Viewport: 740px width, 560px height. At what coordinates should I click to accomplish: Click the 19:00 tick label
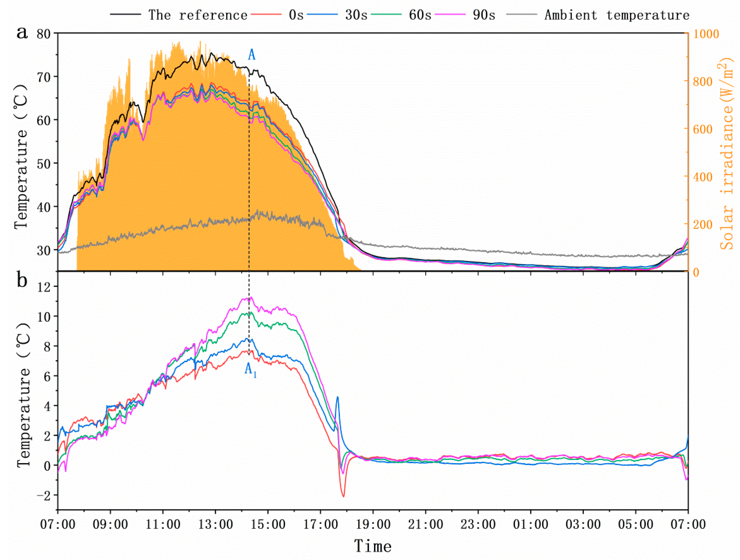pos(373,524)
